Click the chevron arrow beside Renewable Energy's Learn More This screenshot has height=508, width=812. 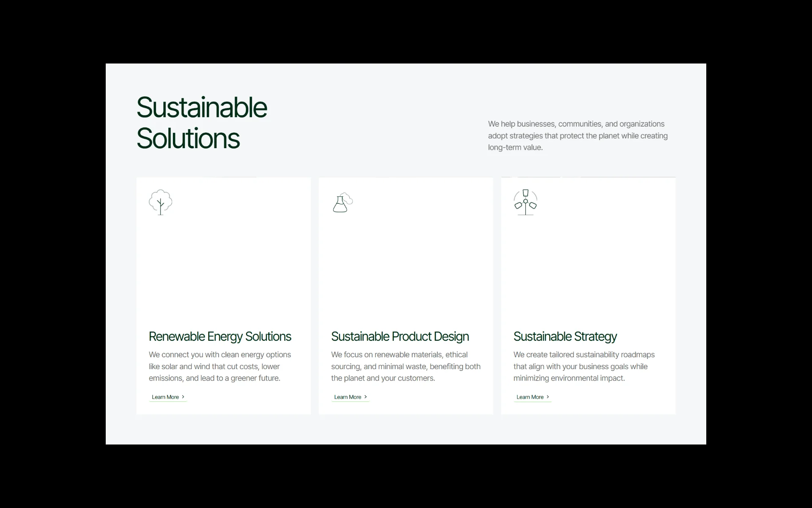[183, 397]
